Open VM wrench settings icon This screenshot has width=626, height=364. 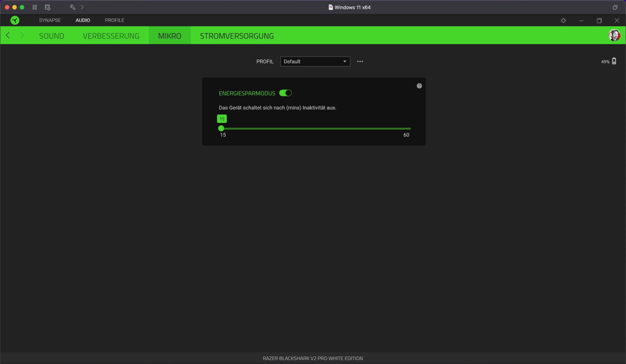click(x=73, y=7)
